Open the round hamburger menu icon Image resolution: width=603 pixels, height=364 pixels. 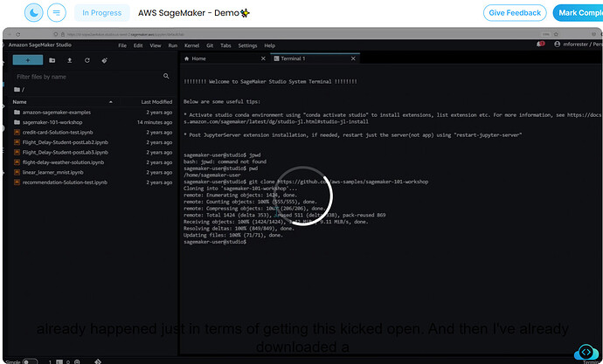(57, 13)
